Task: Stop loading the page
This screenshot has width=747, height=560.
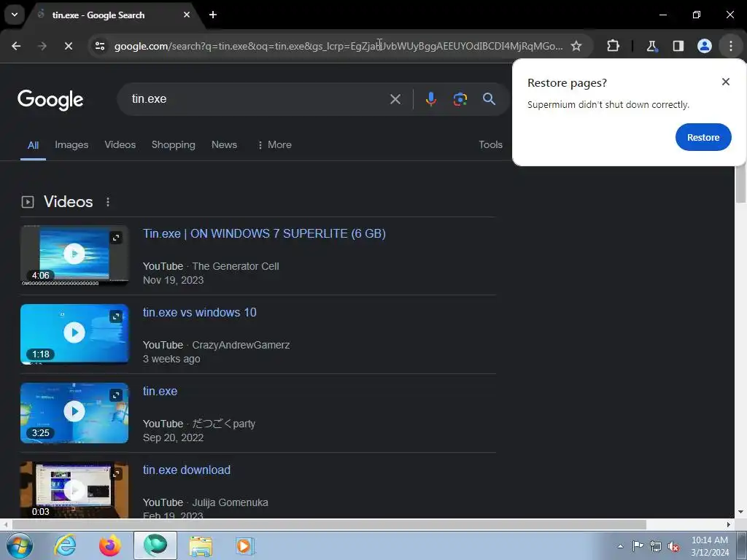Action: click(69, 46)
